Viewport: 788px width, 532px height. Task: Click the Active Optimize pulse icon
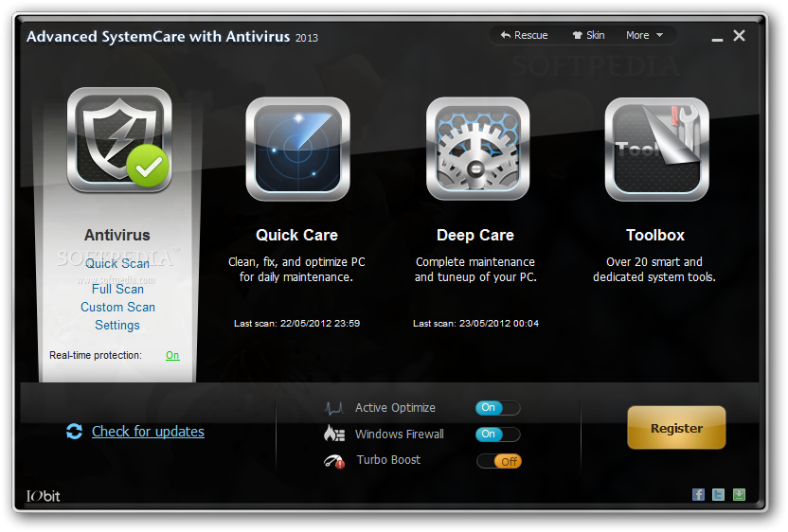(x=333, y=408)
